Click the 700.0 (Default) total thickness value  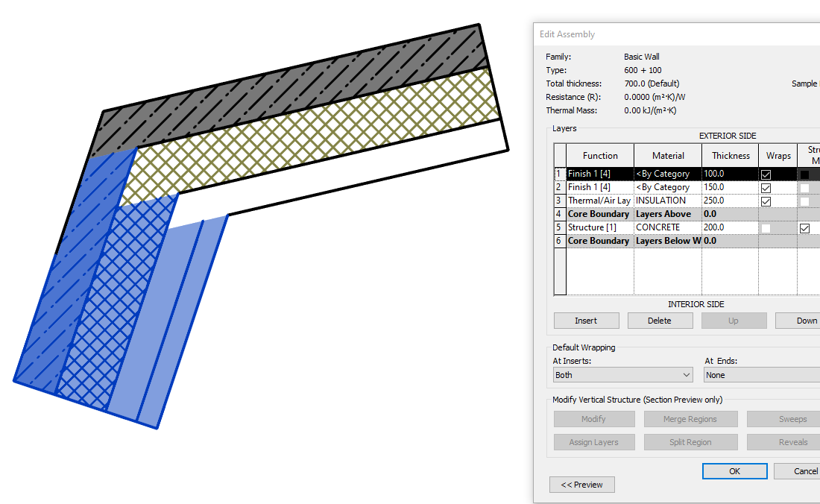[x=652, y=84]
